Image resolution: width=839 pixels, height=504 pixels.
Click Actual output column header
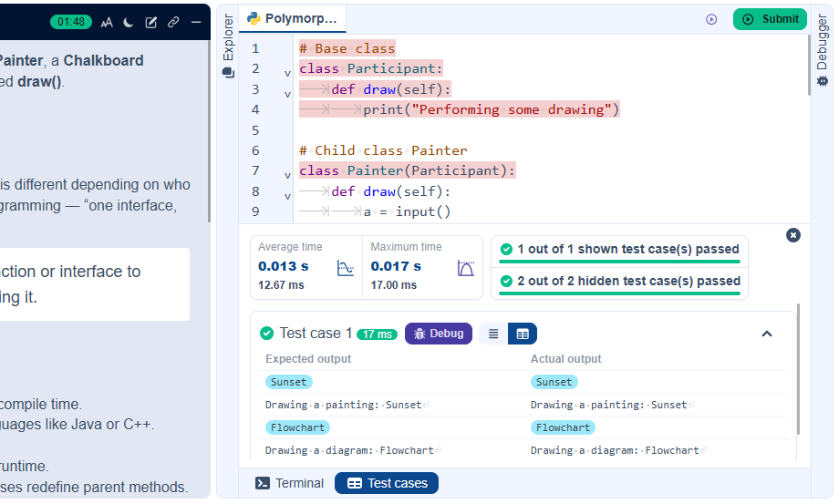565,359
